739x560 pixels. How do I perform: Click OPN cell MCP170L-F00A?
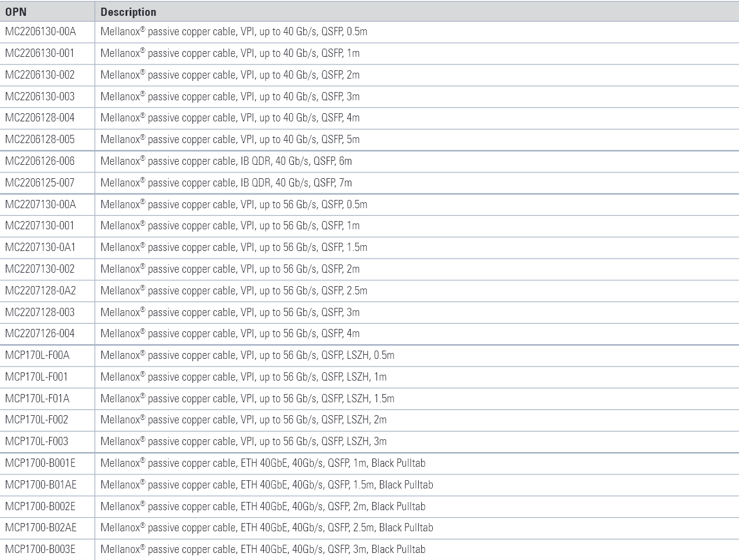38,355
